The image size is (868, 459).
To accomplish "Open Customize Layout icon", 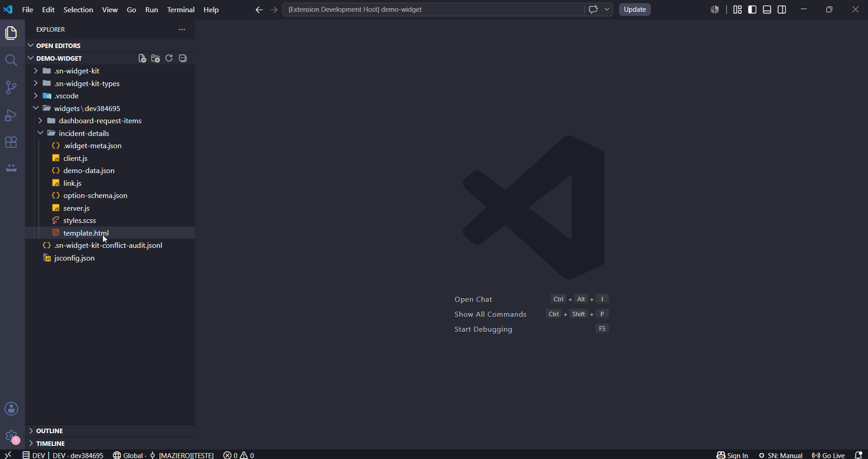I will [737, 10].
